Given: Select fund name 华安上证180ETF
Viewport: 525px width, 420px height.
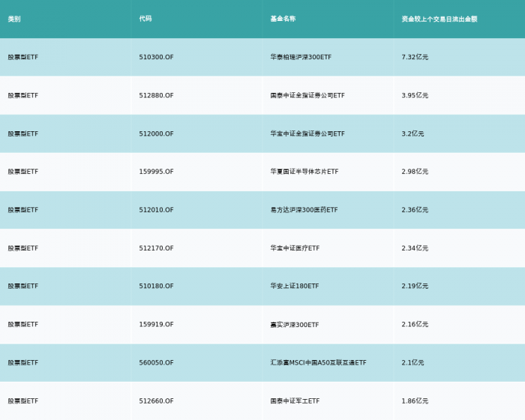Looking at the screenshot, I should tap(295, 286).
